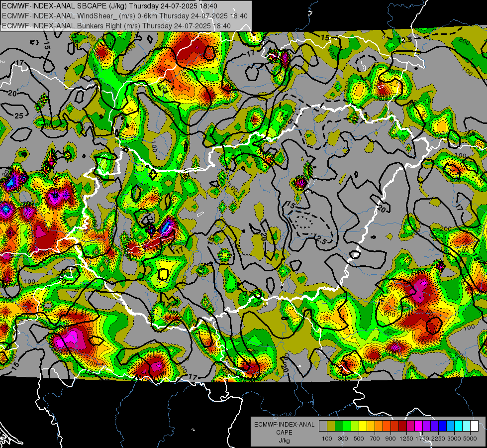Click the dark red swatch in CAPE legend
The width and height of the screenshot is (487, 448).
tap(402, 426)
